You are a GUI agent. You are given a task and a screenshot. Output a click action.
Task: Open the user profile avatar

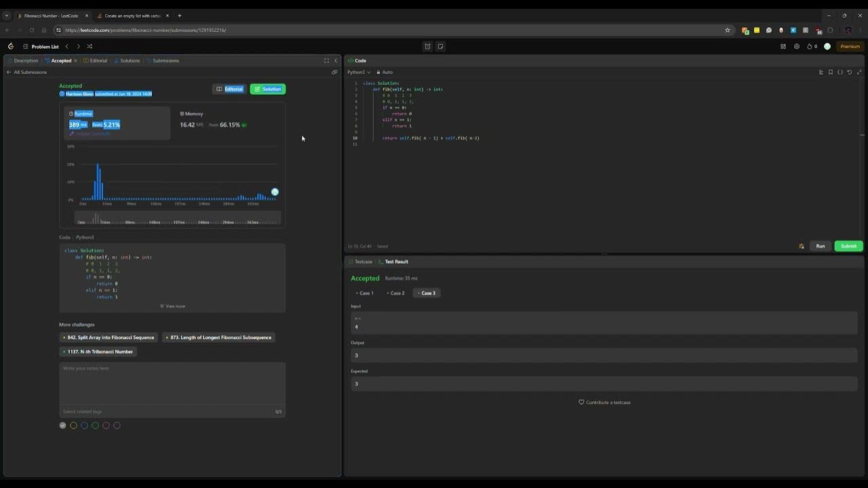pyautogui.click(x=827, y=47)
